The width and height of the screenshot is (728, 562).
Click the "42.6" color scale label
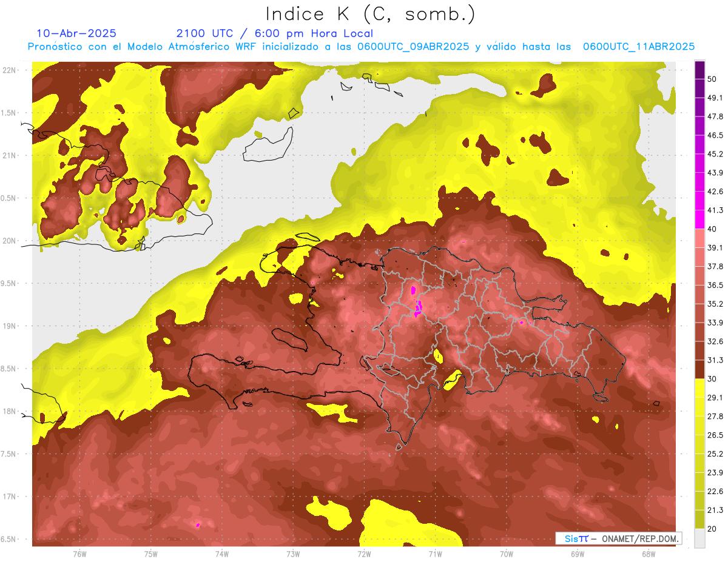[715, 192]
